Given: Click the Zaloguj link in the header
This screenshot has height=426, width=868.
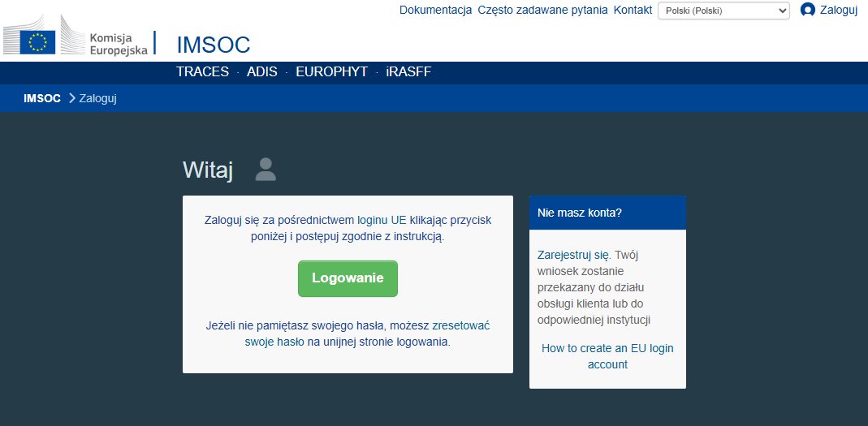Looking at the screenshot, I should click(x=839, y=10).
